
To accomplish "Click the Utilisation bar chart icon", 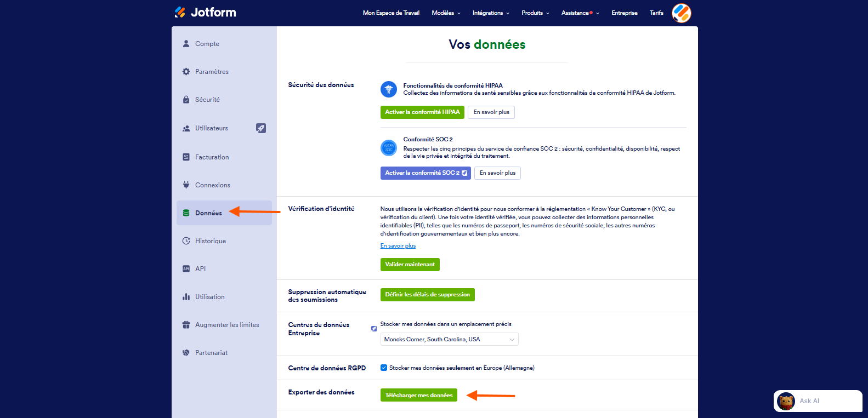I will click(x=186, y=296).
